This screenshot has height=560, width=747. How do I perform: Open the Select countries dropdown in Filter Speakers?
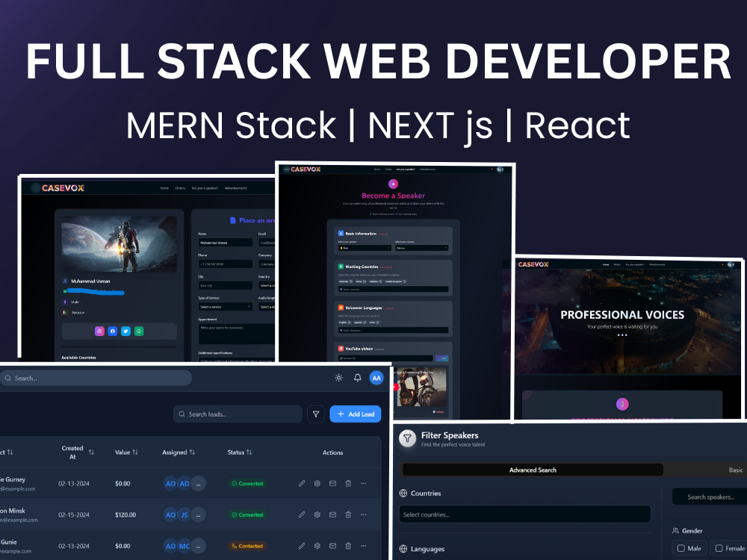(524, 514)
